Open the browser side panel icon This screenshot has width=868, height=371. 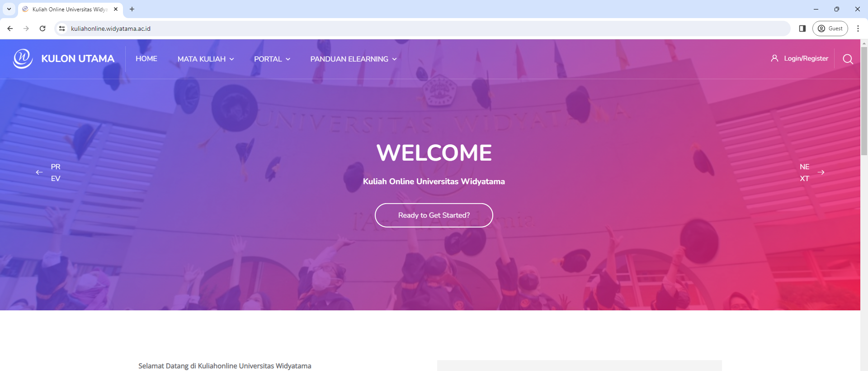point(802,29)
